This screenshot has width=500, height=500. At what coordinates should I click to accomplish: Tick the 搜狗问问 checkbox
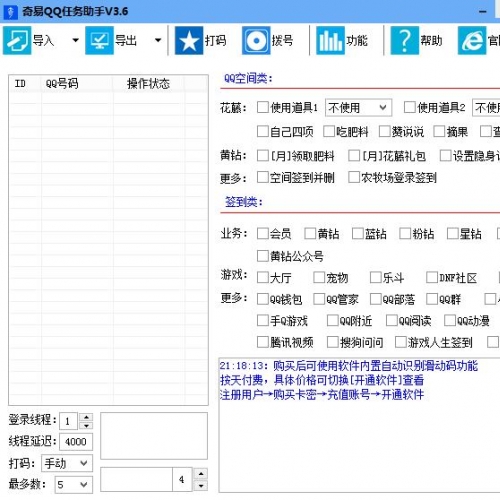click(x=333, y=342)
